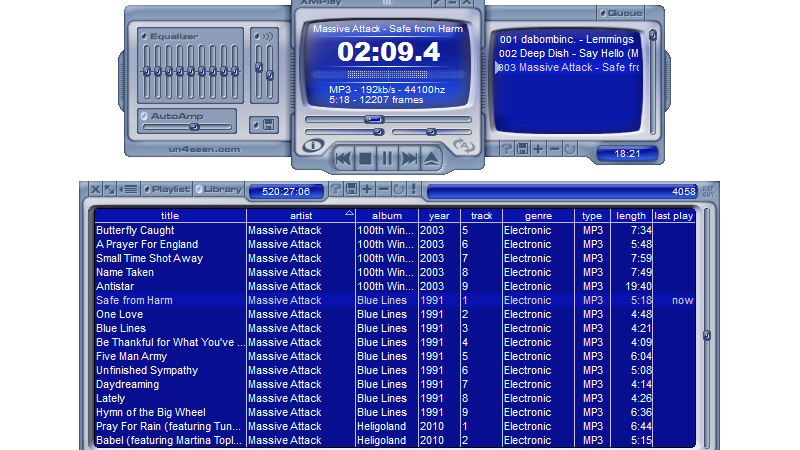Click the elapsed time display 02:09.4
Viewport: 800px width, 450px height.
coord(388,52)
